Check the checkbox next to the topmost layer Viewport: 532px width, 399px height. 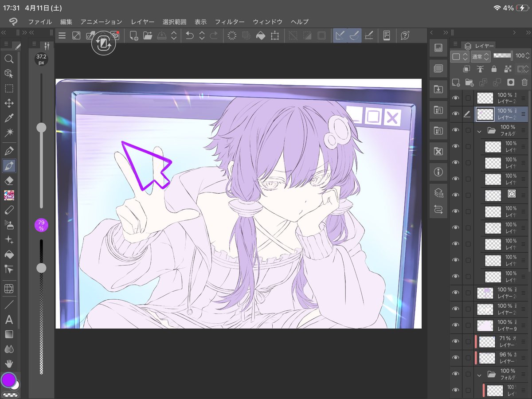coord(469,98)
